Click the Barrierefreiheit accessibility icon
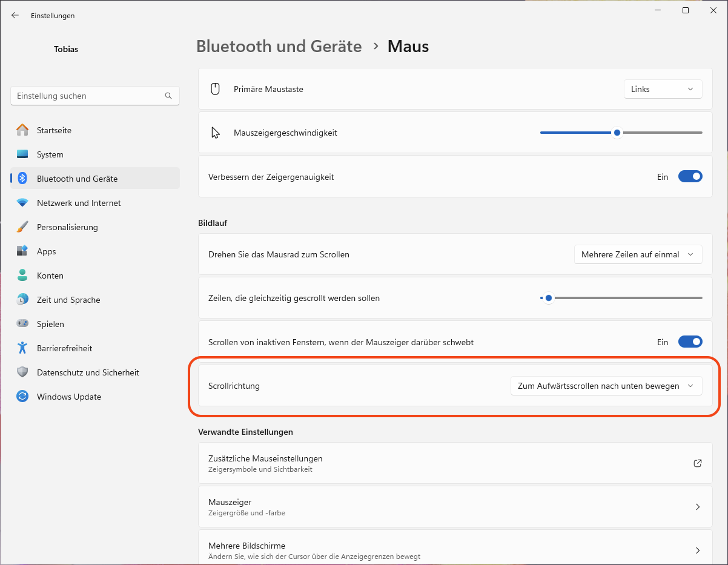This screenshot has width=728, height=565. pos(22,348)
